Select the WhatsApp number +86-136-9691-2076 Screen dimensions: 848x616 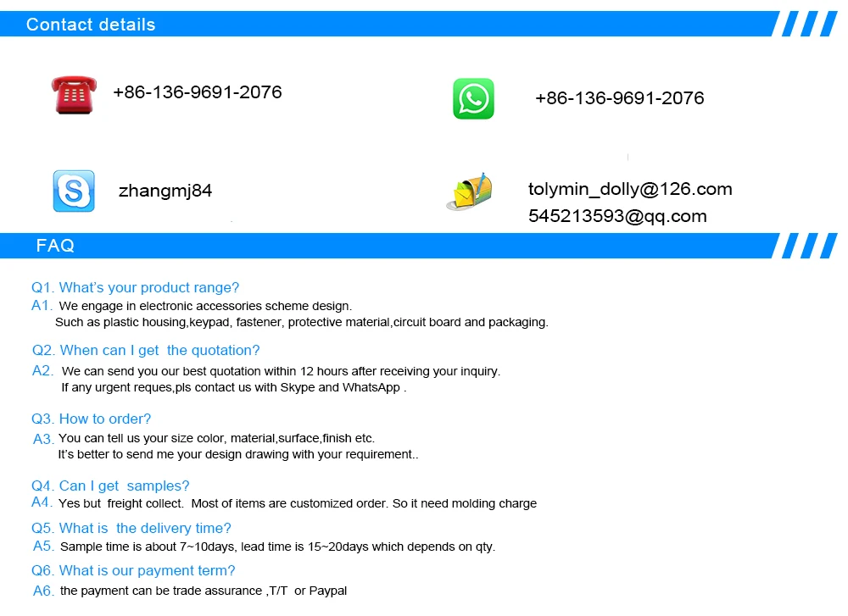(x=620, y=97)
